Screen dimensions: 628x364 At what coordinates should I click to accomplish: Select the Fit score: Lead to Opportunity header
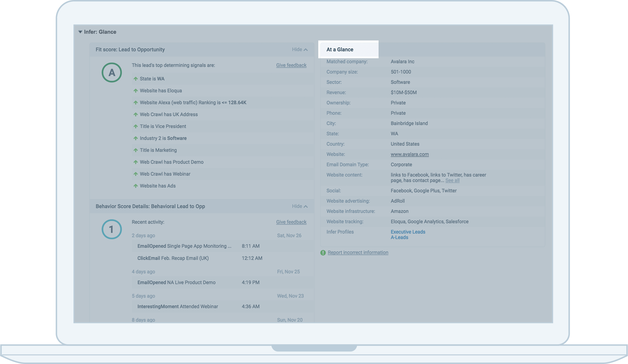130,49
